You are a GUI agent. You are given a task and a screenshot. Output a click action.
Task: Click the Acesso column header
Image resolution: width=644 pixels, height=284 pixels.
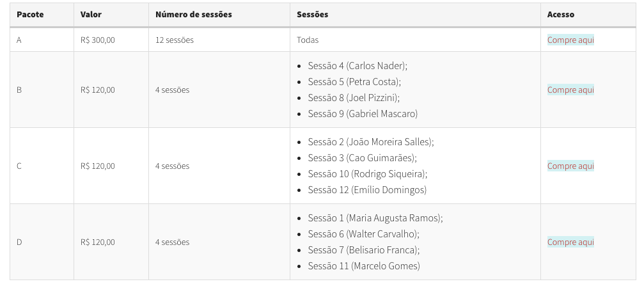pyautogui.click(x=561, y=14)
